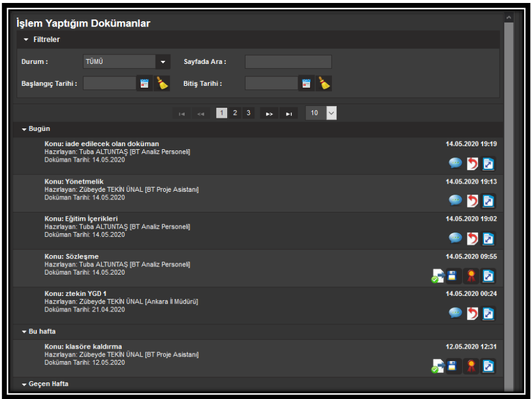Clear Başlangıç Tarihi with the broom icon
This screenshot has height=399, width=532.
pyautogui.click(x=162, y=83)
